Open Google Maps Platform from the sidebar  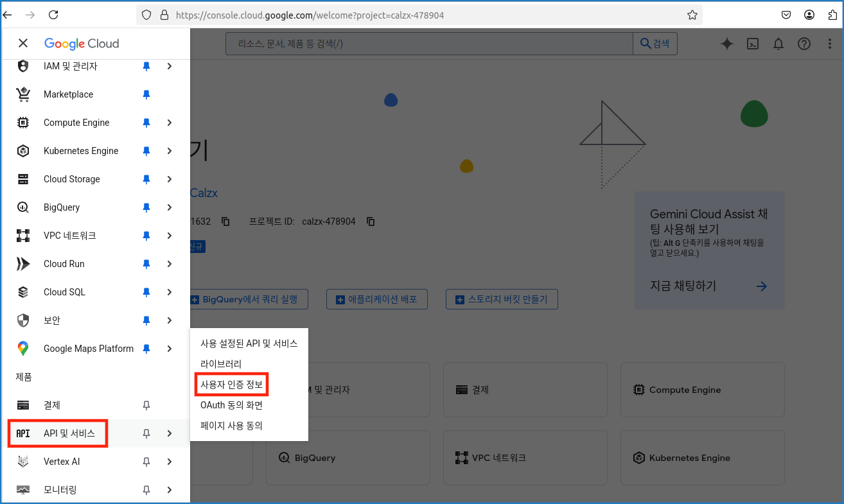[89, 349]
